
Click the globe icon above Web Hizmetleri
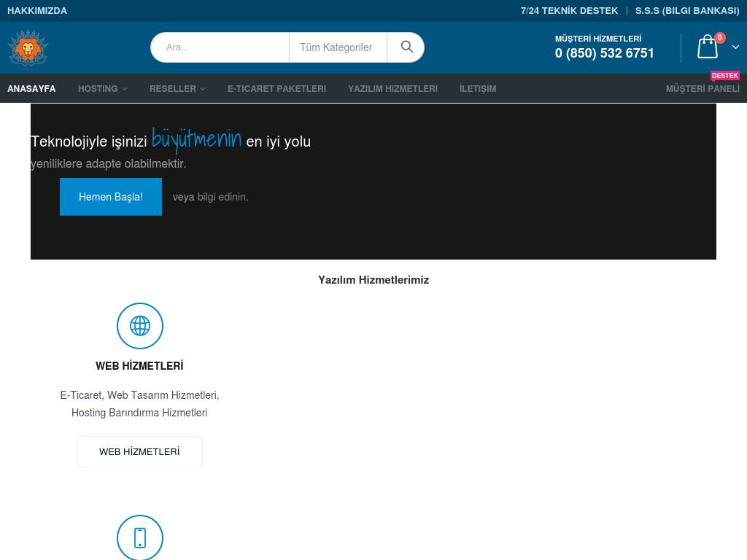tap(140, 326)
